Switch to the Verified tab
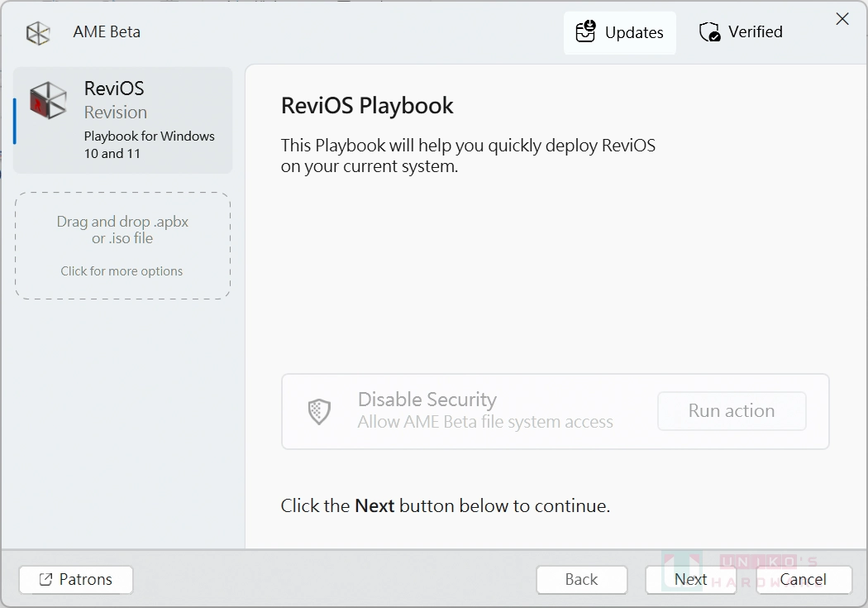The width and height of the screenshot is (868, 608). 740,31
